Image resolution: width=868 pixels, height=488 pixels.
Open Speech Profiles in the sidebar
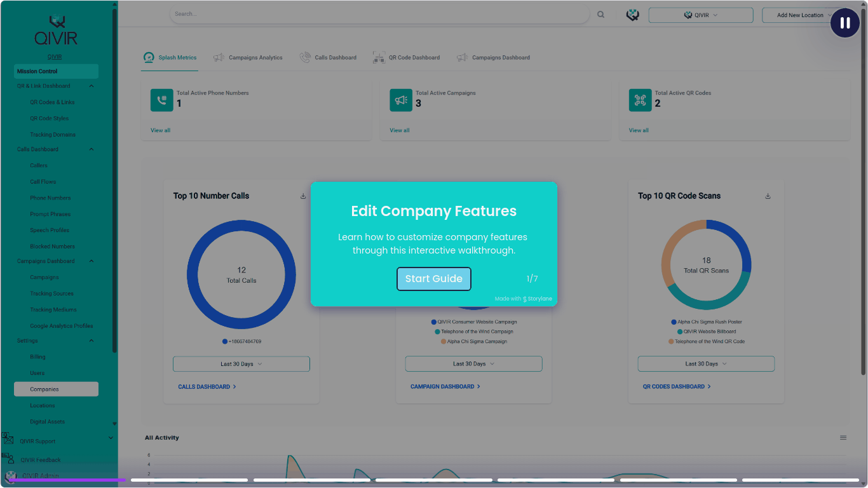(50, 231)
